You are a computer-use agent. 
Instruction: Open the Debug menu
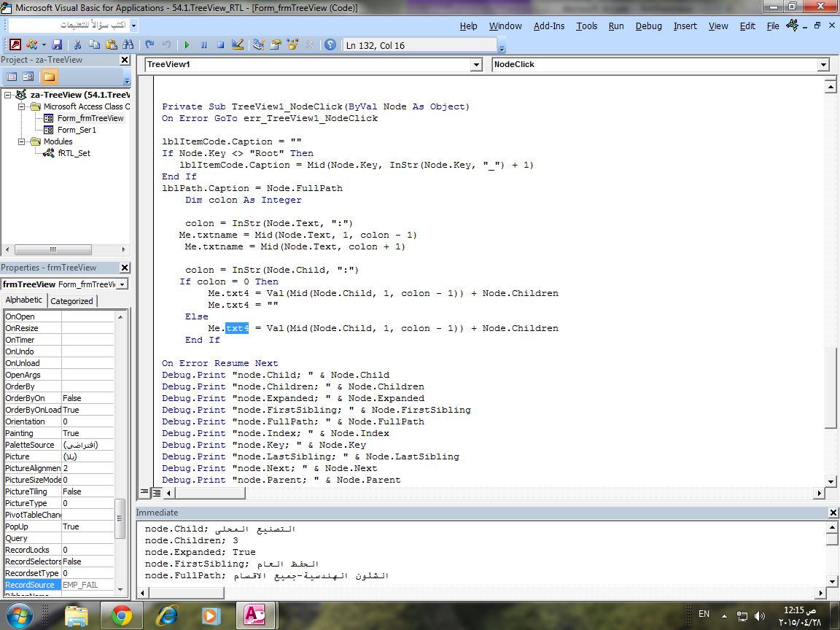click(648, 26)
